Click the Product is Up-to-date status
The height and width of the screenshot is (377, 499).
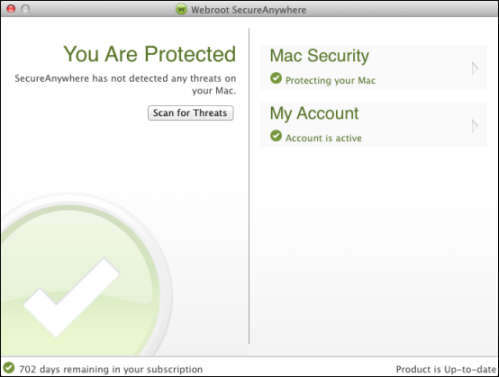click(x=446, y=369)
